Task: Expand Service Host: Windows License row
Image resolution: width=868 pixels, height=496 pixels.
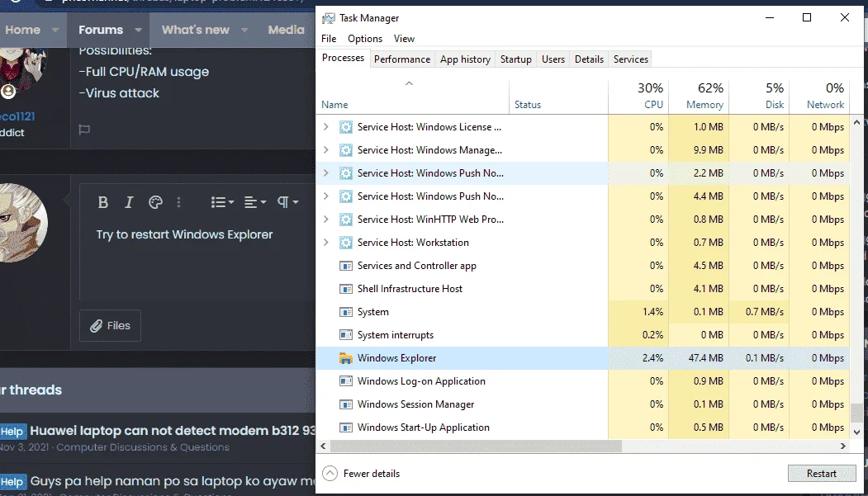Action: [x=326, y=127]
